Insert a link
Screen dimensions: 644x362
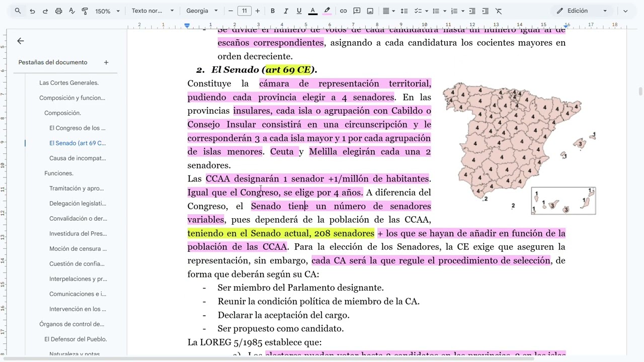[343, 11]
